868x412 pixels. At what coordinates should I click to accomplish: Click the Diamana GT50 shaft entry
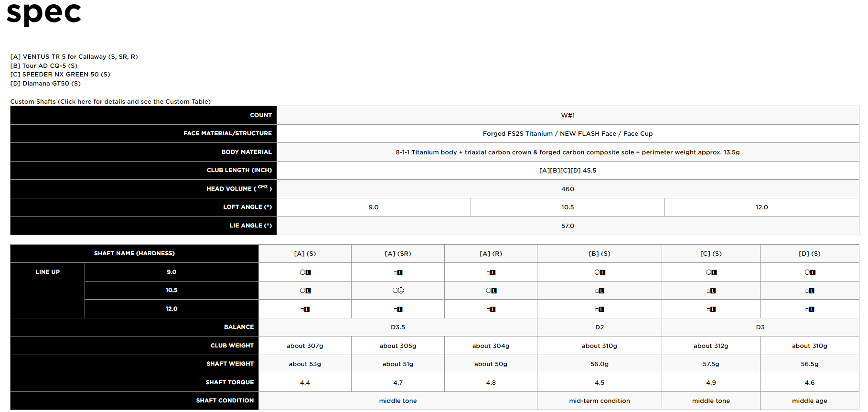tap(45, 84)
